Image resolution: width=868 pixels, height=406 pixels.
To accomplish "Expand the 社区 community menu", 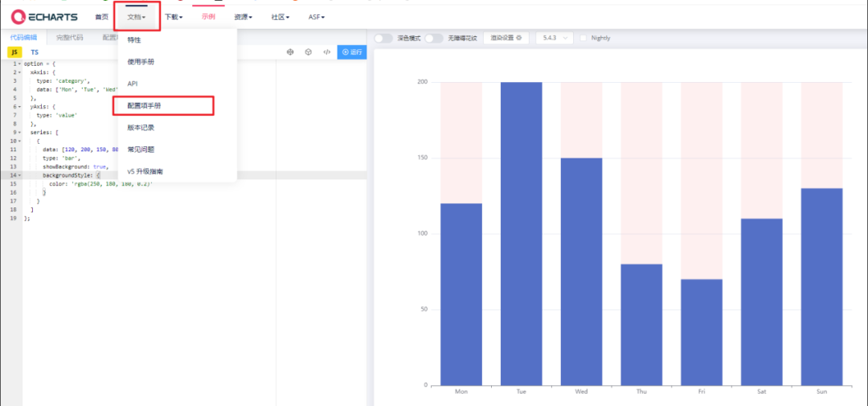I will pyautogui.click(x=280, y=17).
